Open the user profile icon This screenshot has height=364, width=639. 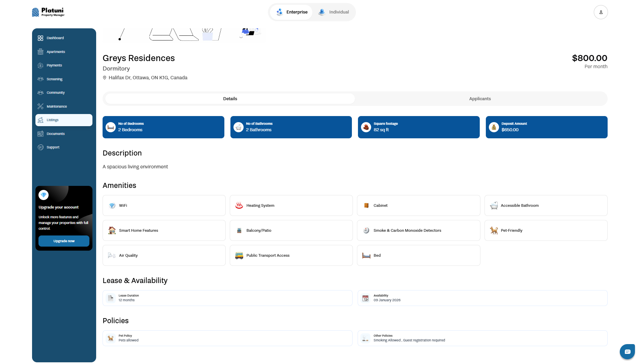pyautogui.click(x=601, y=12)
